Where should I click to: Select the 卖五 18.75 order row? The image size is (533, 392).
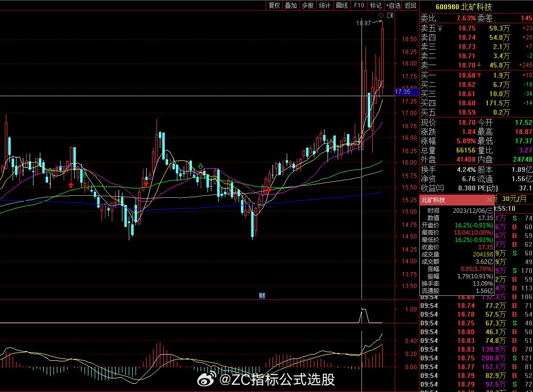coord(477,29)
